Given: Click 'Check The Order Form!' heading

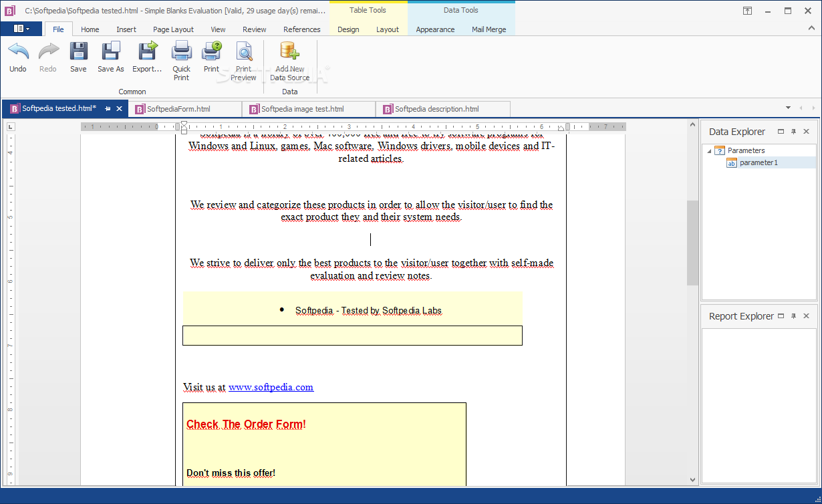Looking at the screenshot, I should tap(246, 424).
